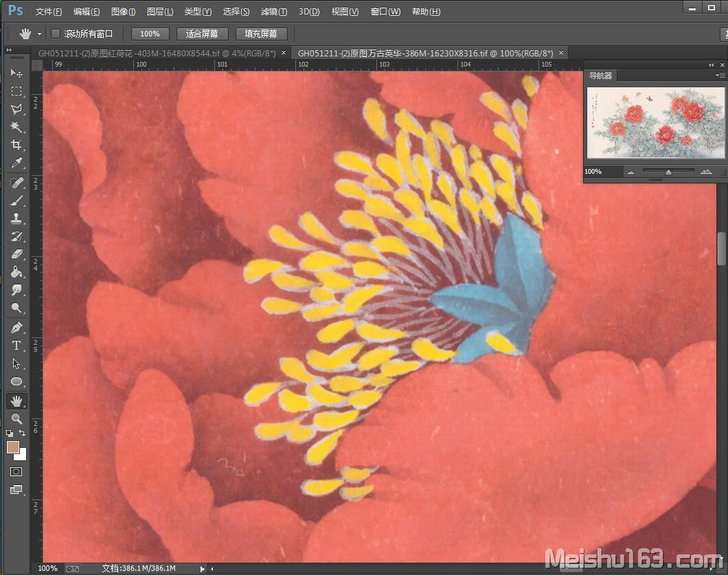
Task: Open the 窗口 (Window) menu
Action: pos(385,12)
